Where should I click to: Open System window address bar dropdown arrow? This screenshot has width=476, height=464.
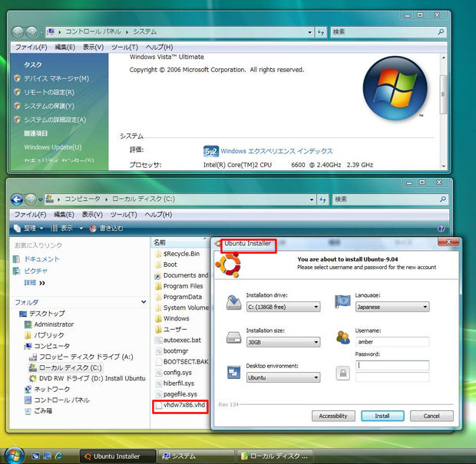[x=309, y=32]
